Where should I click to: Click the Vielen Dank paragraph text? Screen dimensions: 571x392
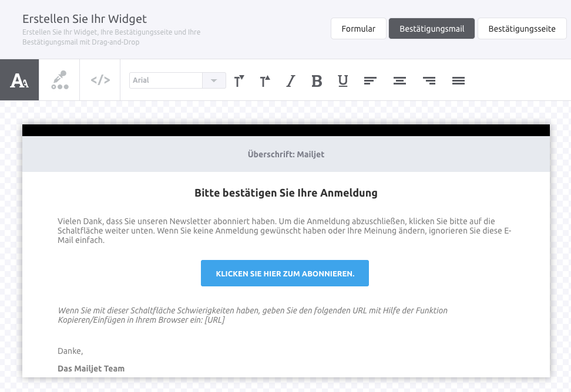point(284,231)
